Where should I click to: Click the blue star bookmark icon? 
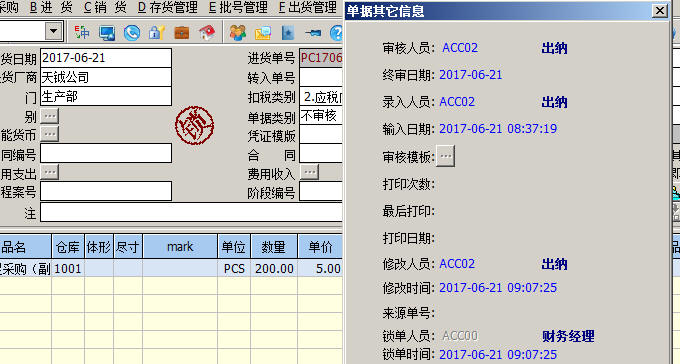(x=288, y=33)
